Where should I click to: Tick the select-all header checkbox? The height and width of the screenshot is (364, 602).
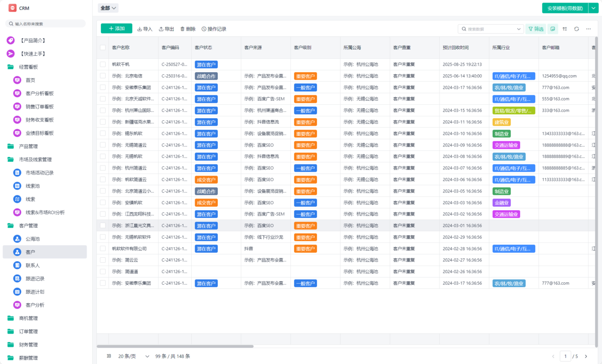tap(103, 48)
